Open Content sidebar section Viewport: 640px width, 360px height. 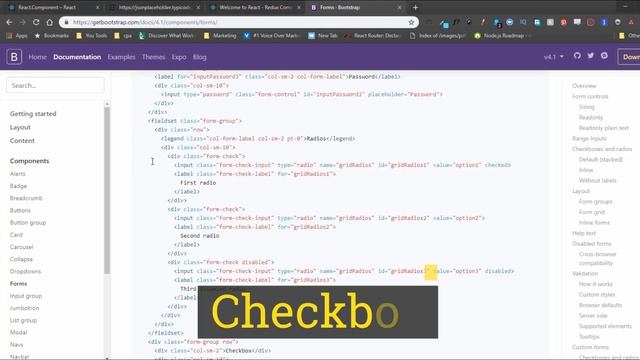click(x=22, y=141)
